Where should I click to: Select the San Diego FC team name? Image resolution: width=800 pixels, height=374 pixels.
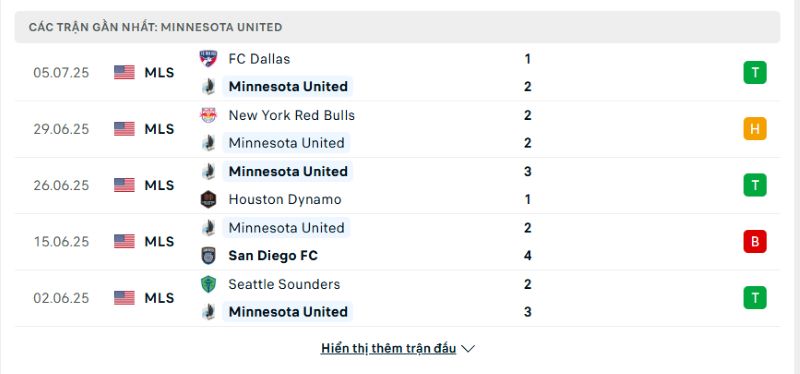pos(273,256)
